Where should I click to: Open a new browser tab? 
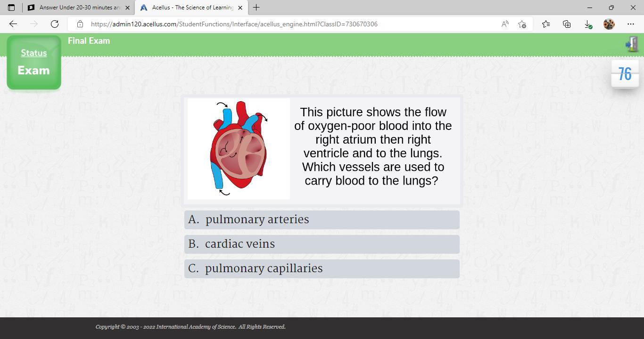(x=256, y=8)
